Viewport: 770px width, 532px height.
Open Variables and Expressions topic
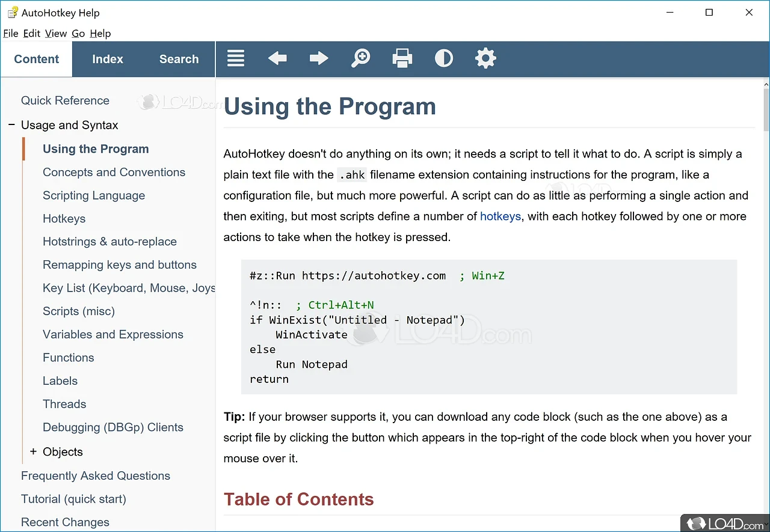pyautogui.click(x=113, y=334)
